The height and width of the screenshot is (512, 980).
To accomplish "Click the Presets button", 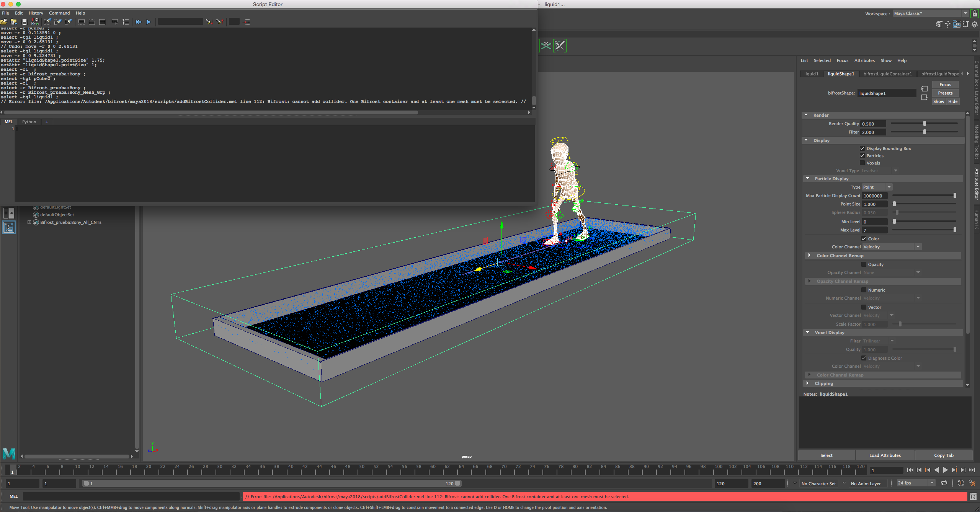I will 945,93.
